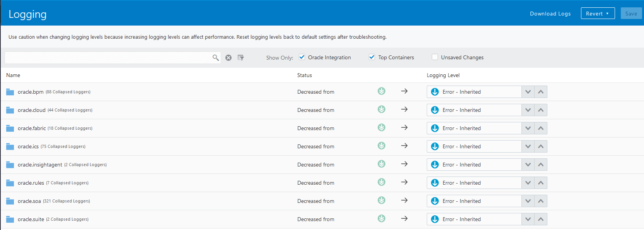Expand the oracle.ics logger entry
The width and height of the screenshot is (644, 230).
[28, 146]
